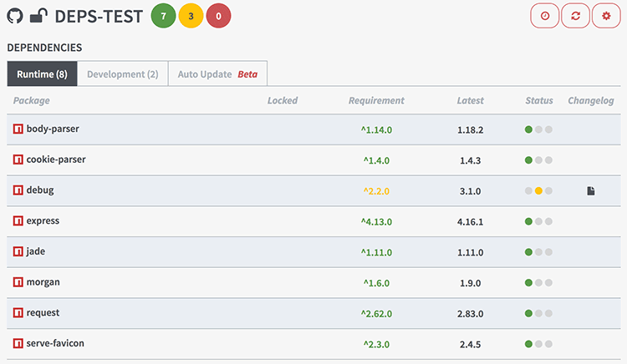Click the Package column header
The image size is (627, 364).
pyautogui.click(x=32, y=100)
